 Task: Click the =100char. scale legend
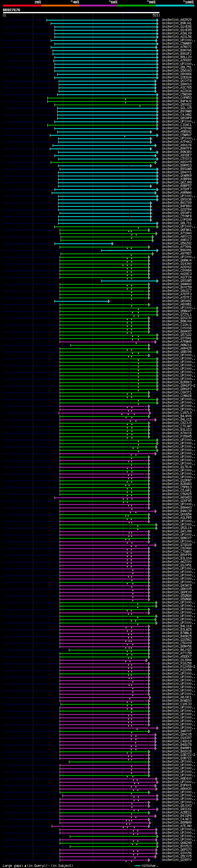click(x=146, y=865)
